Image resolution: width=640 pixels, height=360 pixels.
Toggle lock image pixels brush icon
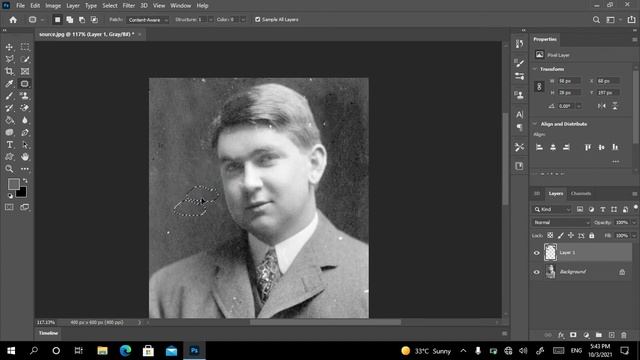tap(560, 236)
